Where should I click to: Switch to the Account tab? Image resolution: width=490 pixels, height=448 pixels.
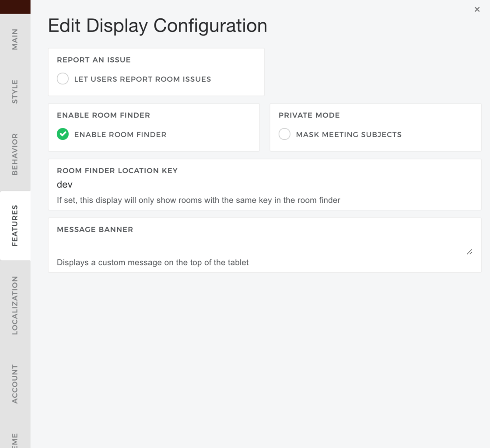(15, 385)
